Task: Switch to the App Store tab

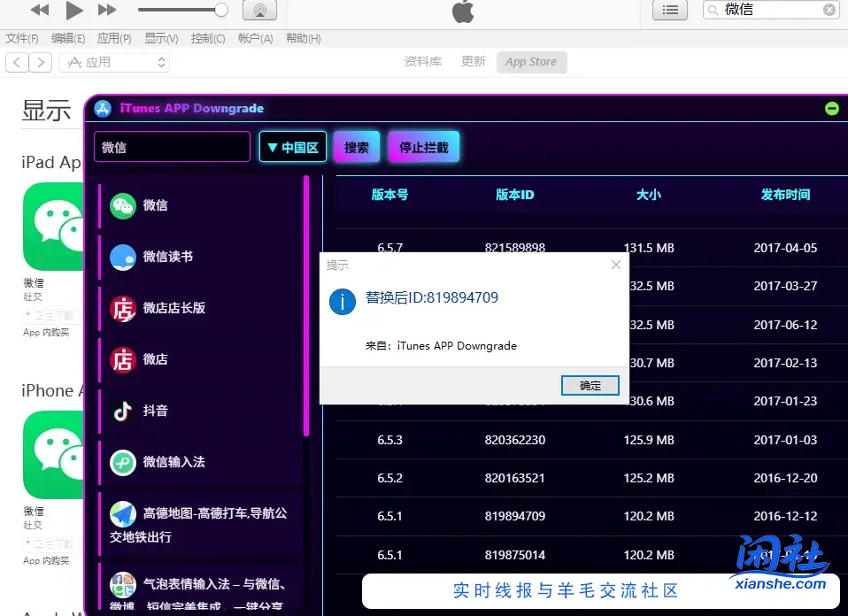Action: tap(531, 62)
